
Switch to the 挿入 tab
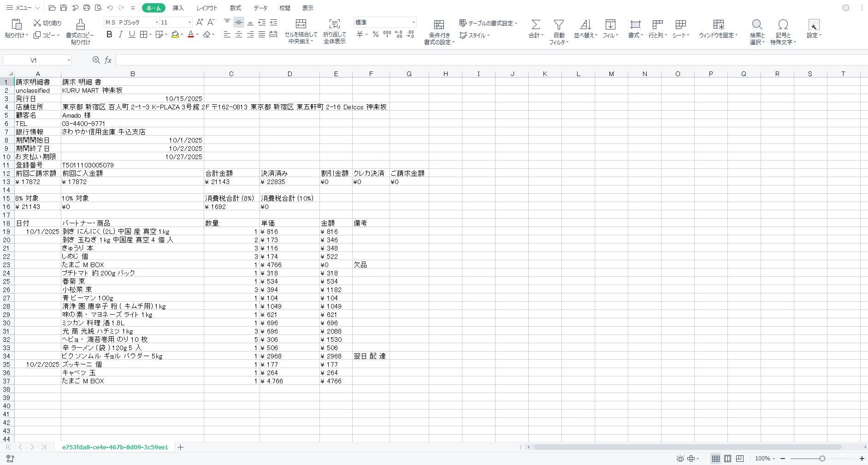(178, 8)
